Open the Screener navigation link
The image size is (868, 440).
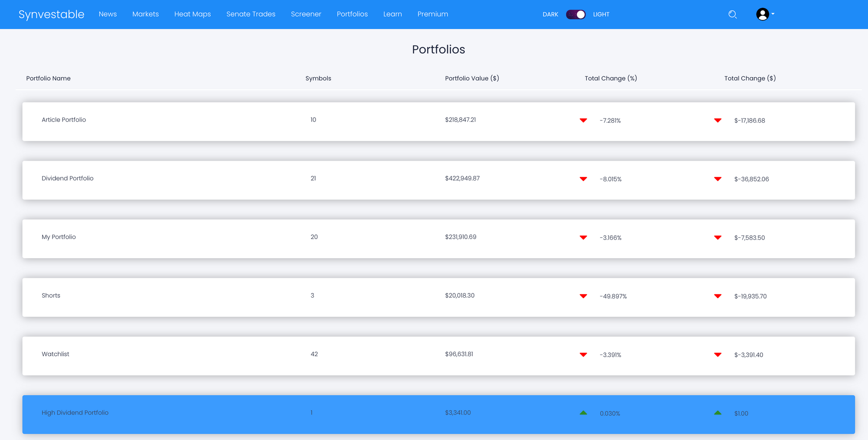coord(306,14)
